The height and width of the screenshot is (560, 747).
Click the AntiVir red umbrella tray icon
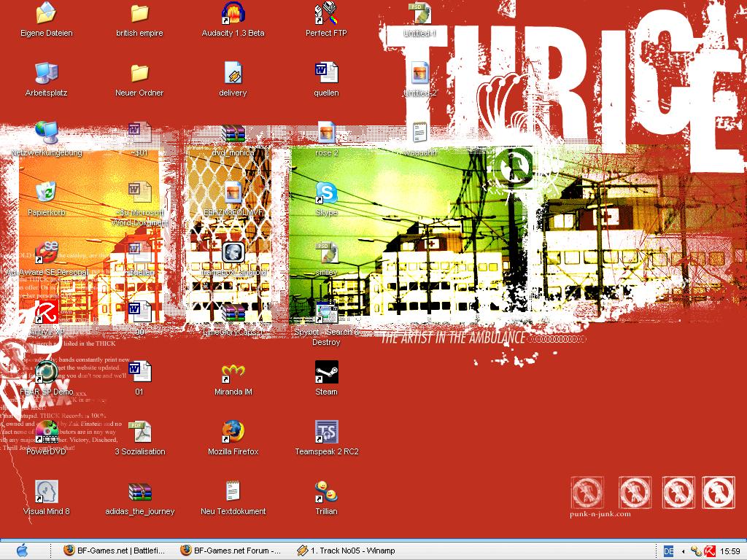(709, 551)
